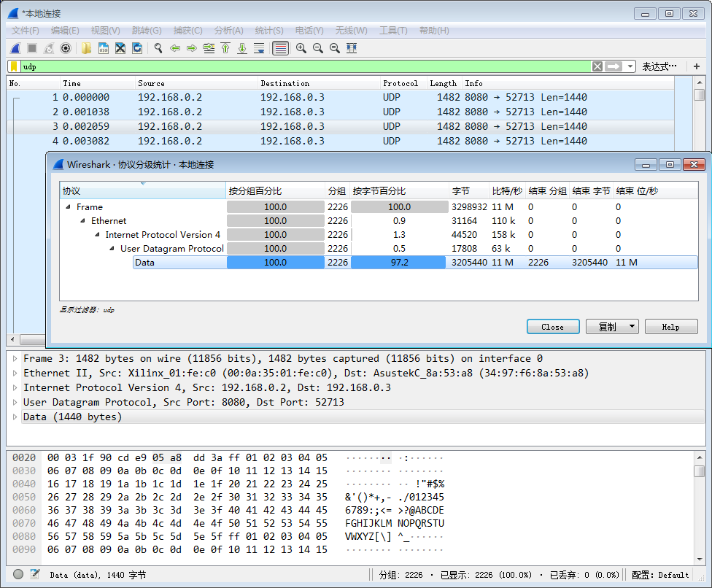Save this capture file icon
712x588 pixels.
point(103,48)
